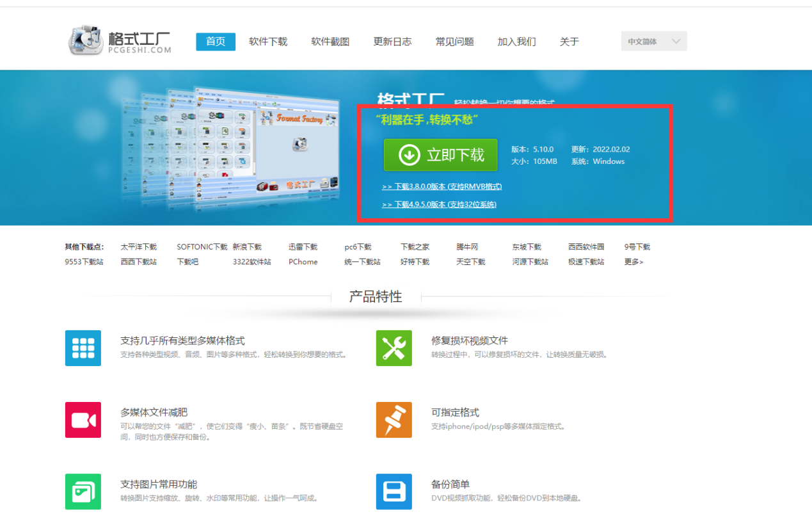Click the 腾牛网 link
This screenshot has width=812, height=521.
[x=467, y=247]
